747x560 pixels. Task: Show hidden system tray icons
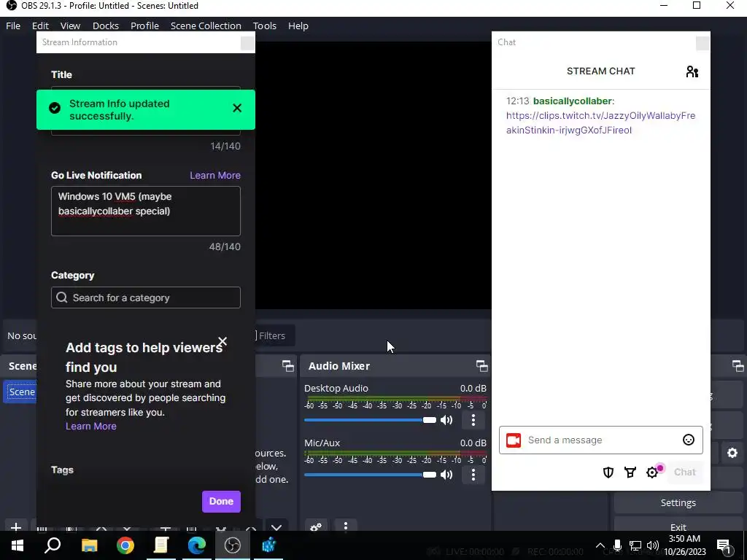pos(600,545)
